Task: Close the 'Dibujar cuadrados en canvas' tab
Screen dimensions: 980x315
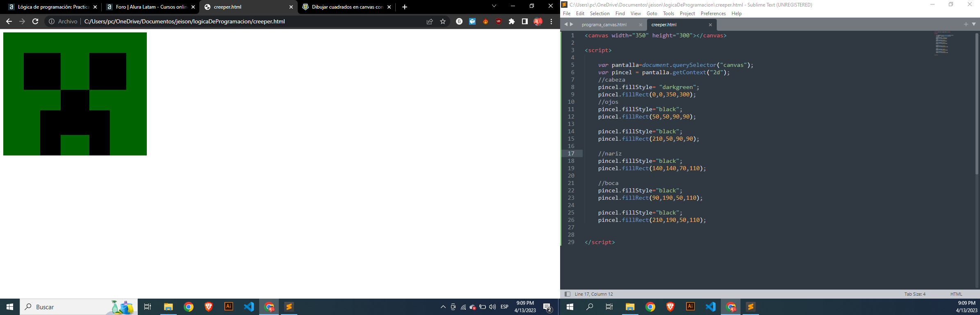Action: point(389,7)
